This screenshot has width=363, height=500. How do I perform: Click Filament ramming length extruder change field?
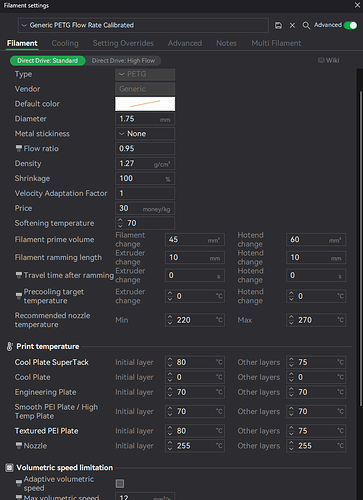coord(195,258)
